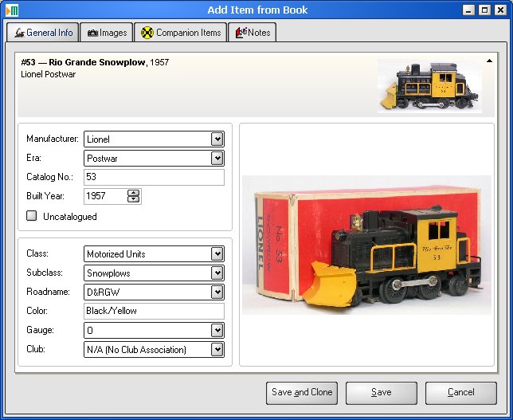Click the Save button
The width and height of the screenshot is (513, 420).
tap(382, 393)
